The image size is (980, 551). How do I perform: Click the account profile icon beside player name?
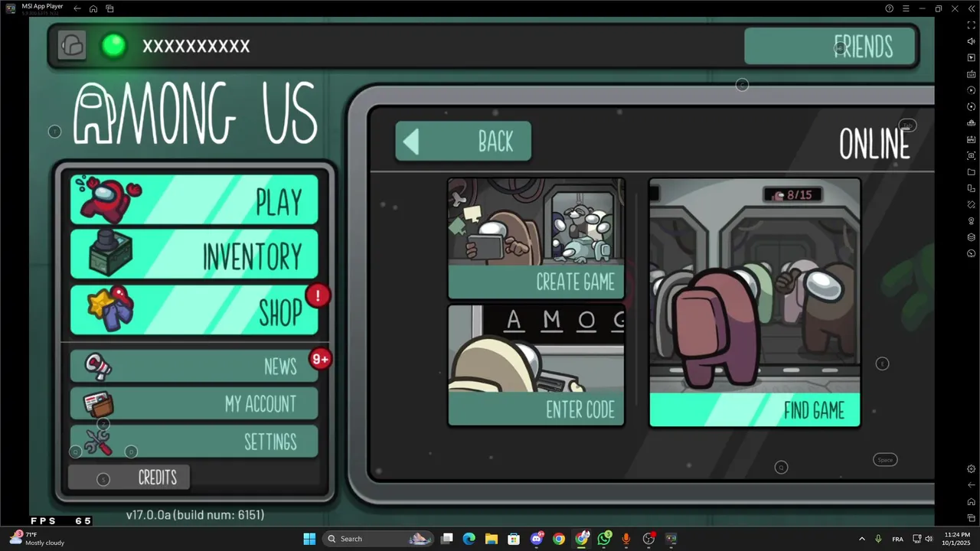coord(72,45)
